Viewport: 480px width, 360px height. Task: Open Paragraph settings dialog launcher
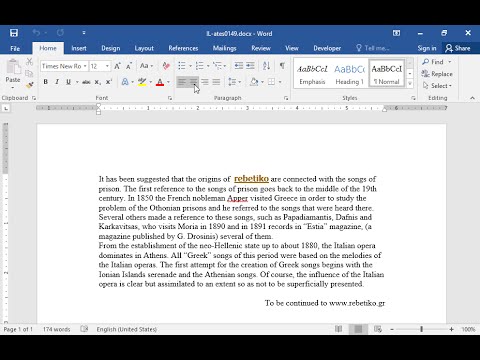286,98
